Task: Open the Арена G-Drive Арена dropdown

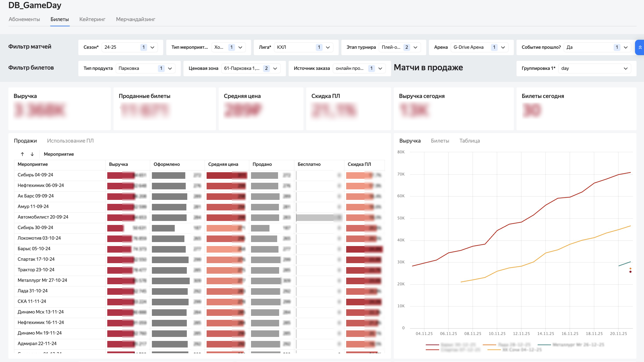Action: coord(503,47)
